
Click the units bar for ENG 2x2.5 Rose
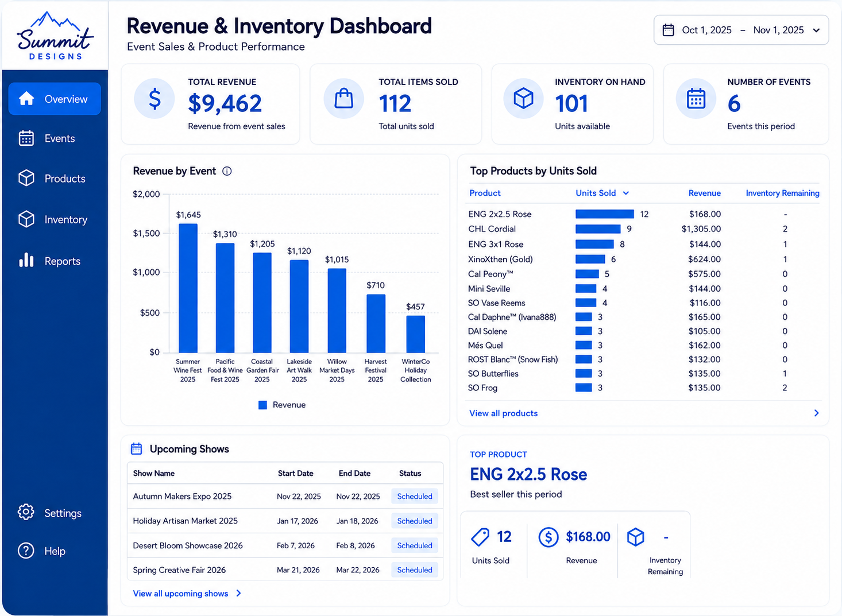605,214
